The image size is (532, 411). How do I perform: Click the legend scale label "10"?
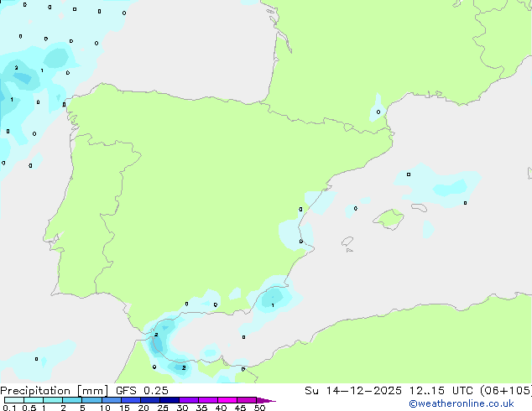click(x=105, y=408)
